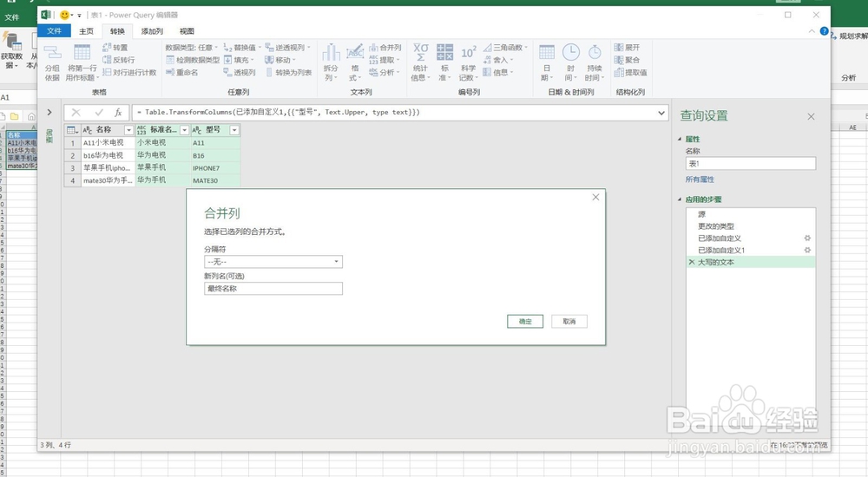Delete the 大写的文本 step via its X

pyautogui.click(x=692, y=262)
